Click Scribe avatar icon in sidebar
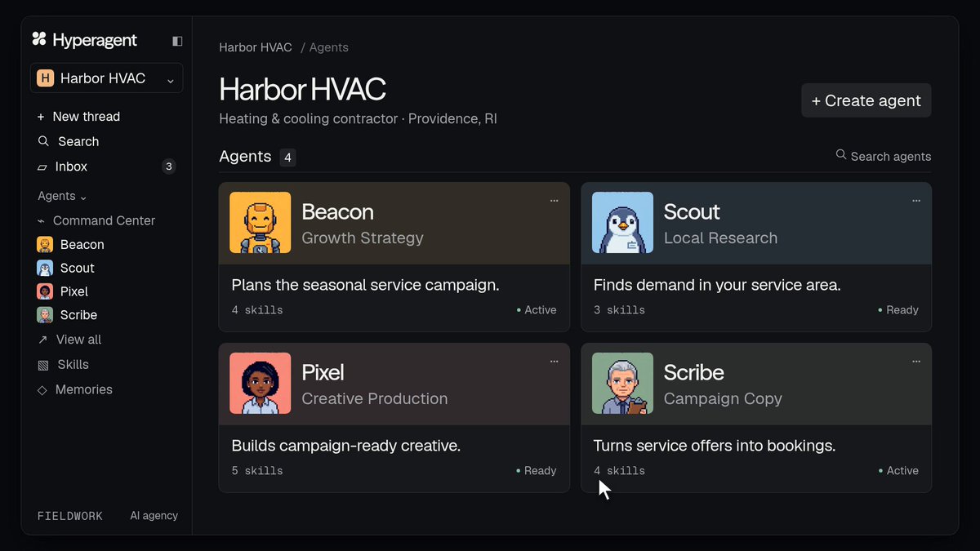980x551 pixels. pos(45,315)
